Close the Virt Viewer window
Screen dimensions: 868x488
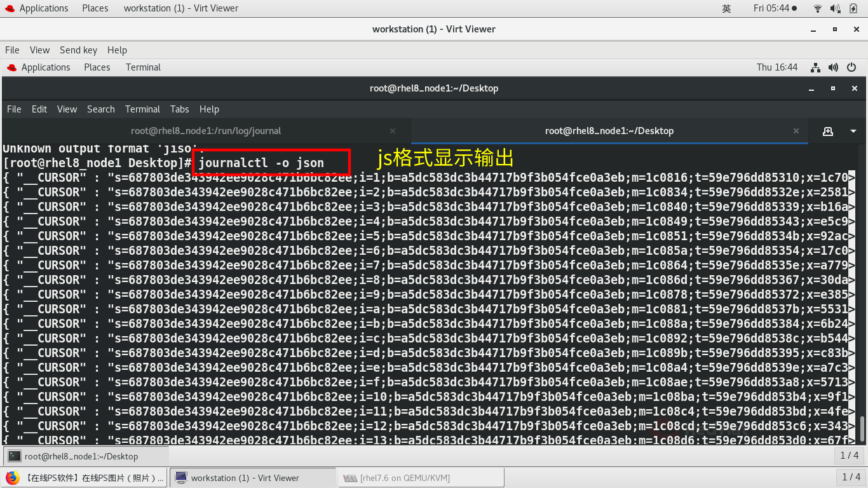(856, 29)
